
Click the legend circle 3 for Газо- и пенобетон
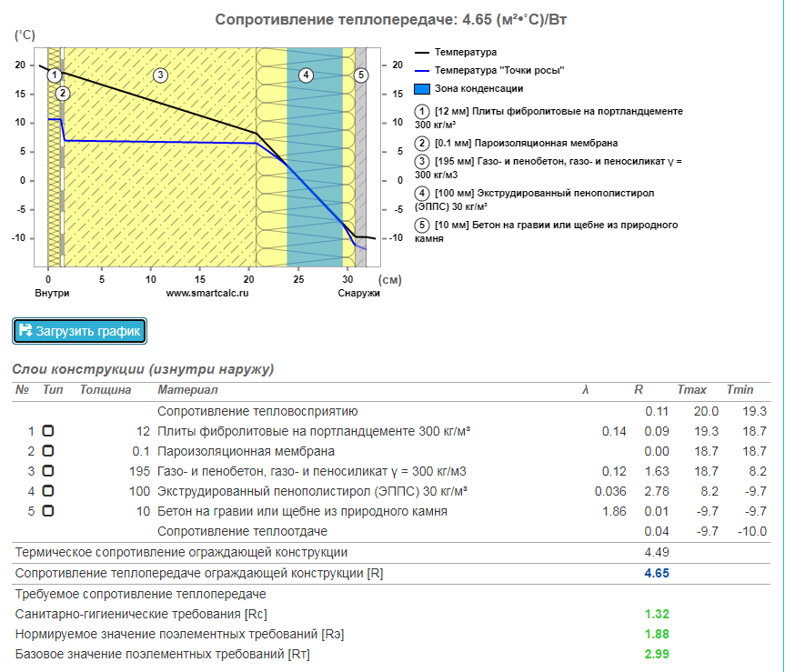[422, 162]
